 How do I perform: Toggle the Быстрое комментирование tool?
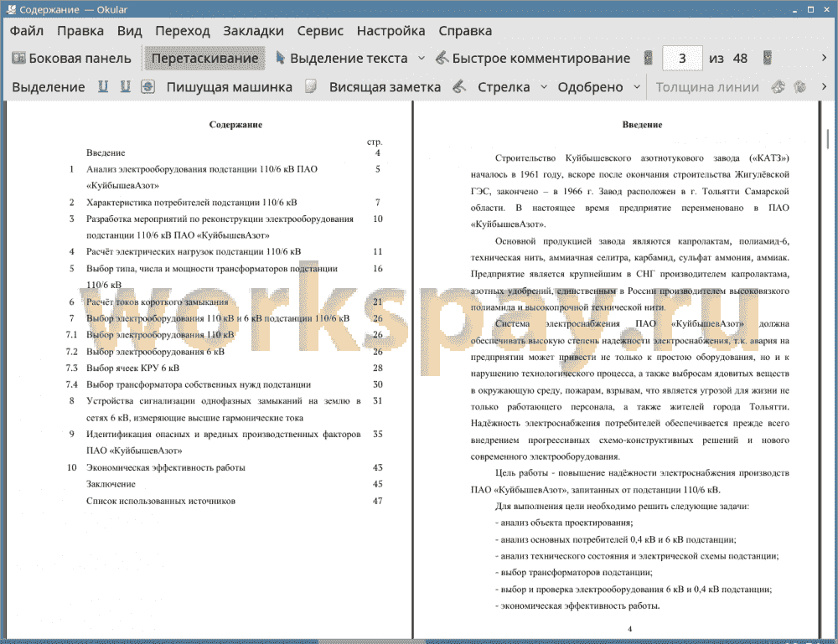pos(533,59)
